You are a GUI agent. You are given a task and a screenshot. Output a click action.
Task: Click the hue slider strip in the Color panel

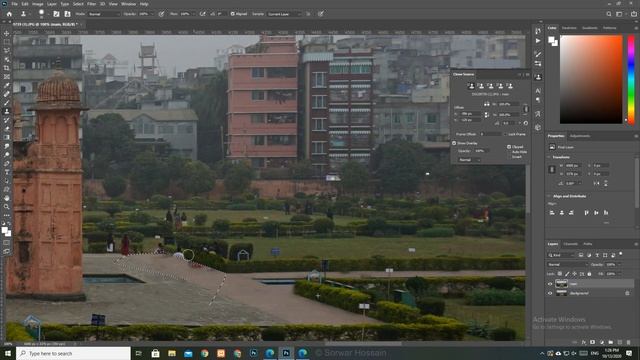631,80
